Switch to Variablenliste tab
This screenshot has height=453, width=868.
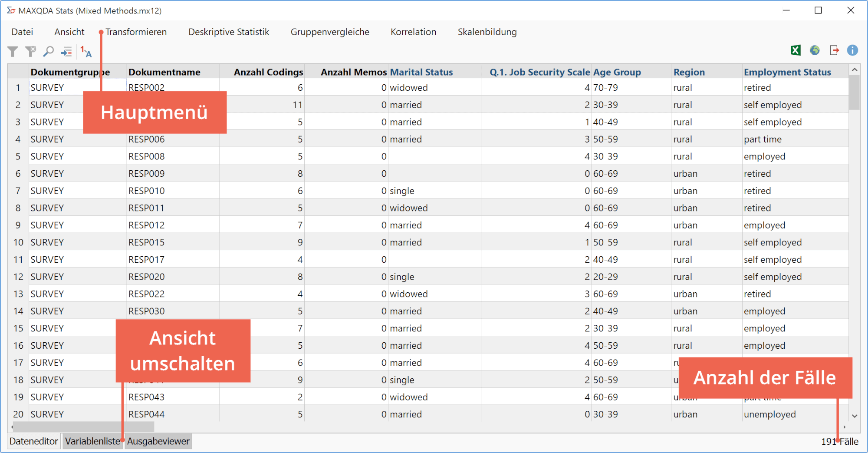[x=93, y=441]
